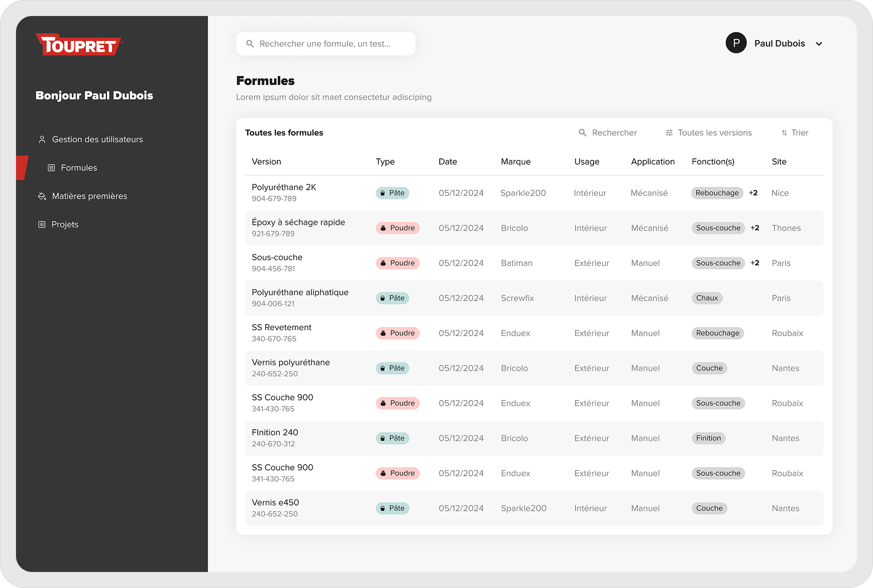The width and height of the screenshot is (873, 588).
Task: Click the P avatar circle
Action: [x=736, y=43]
